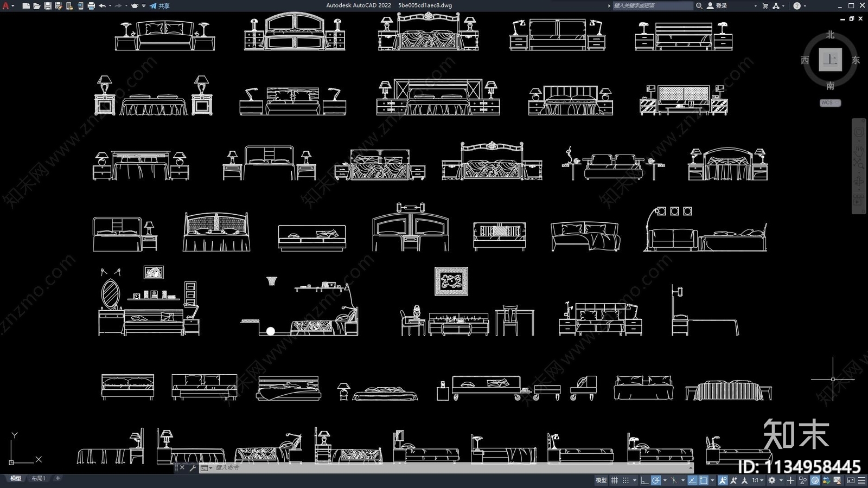Screen dimensions: 868x488
Task: Click the Autodesk connect triangle icon
Action: coord(776,5)
